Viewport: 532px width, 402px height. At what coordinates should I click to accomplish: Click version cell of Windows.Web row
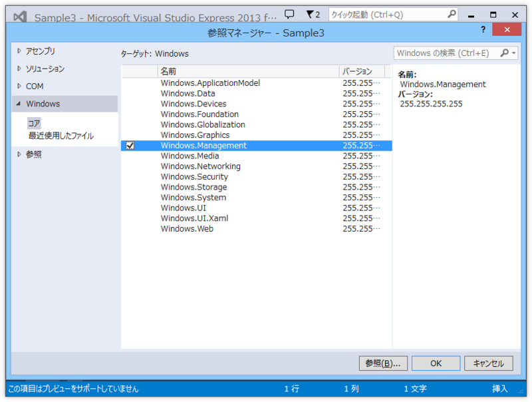click(x=361, y=229)
